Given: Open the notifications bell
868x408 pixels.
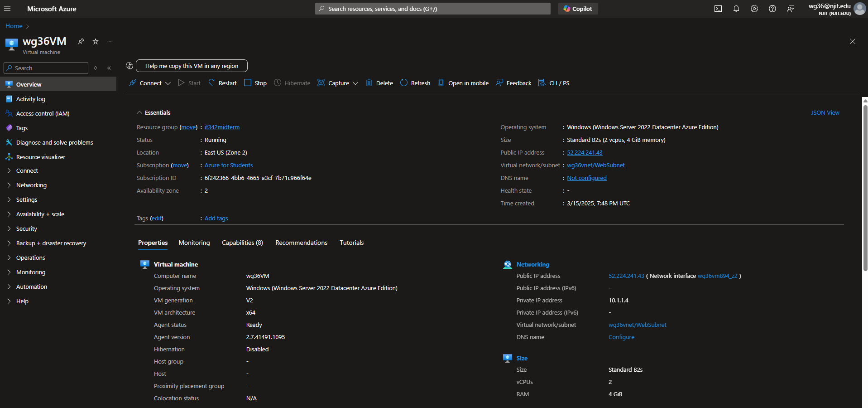Looking at the screenshot, I should (x=736, y=9).
